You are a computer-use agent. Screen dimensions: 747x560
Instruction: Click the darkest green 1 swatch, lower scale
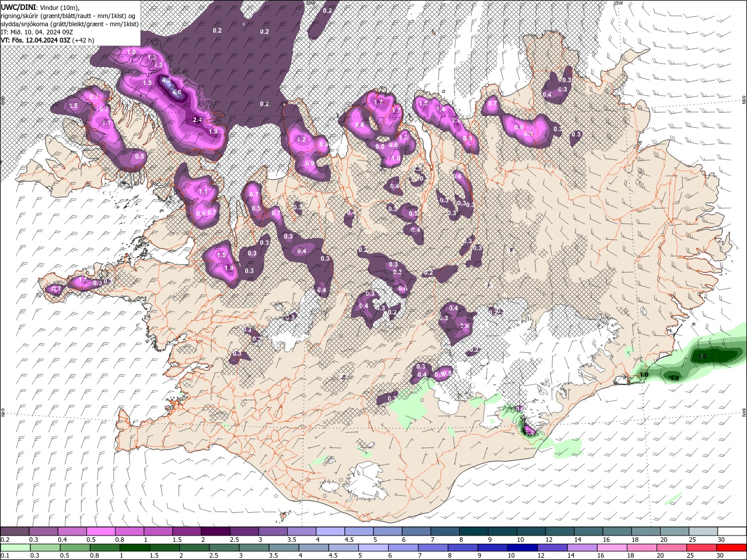point(134,548)
